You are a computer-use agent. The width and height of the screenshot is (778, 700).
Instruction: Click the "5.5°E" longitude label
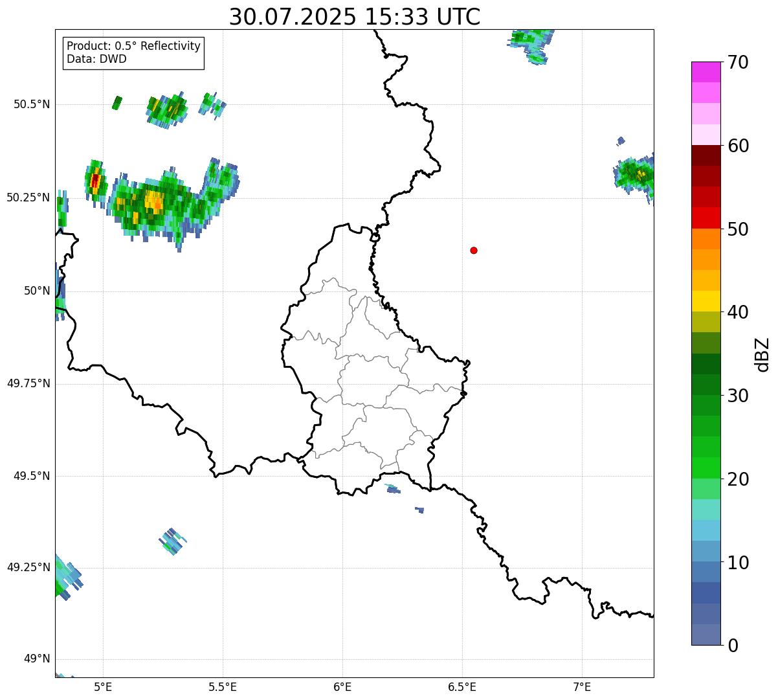(x=223, y=686)
